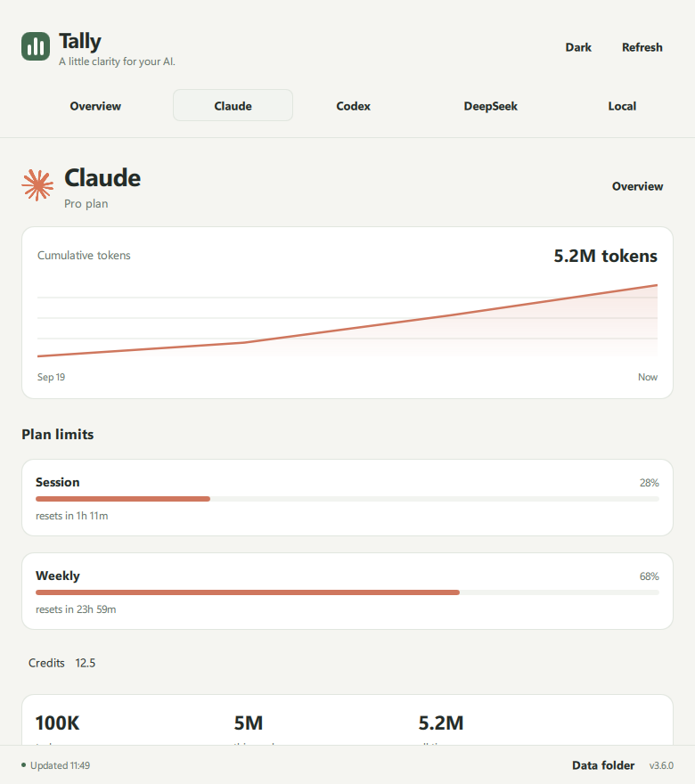Open the Local tab

click(x=622, y=106)
